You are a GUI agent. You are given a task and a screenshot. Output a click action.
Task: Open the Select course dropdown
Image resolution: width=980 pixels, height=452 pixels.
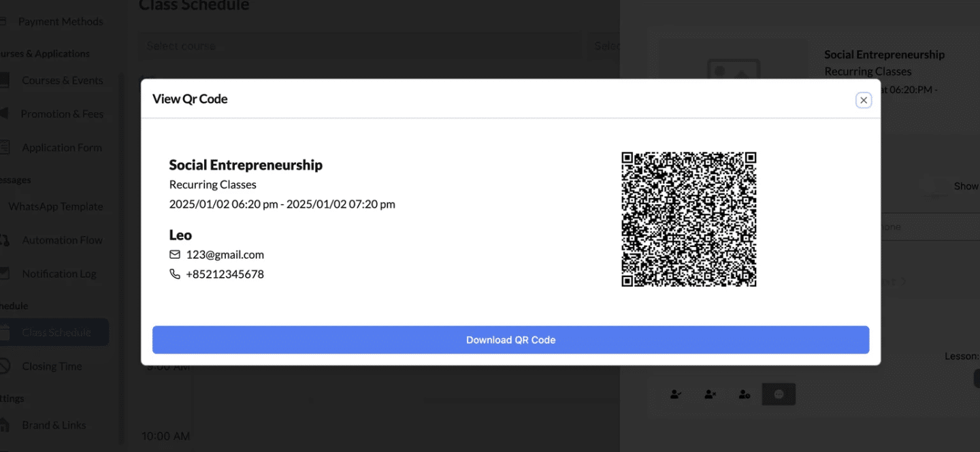pyautogui.click(x=360, y=46)
